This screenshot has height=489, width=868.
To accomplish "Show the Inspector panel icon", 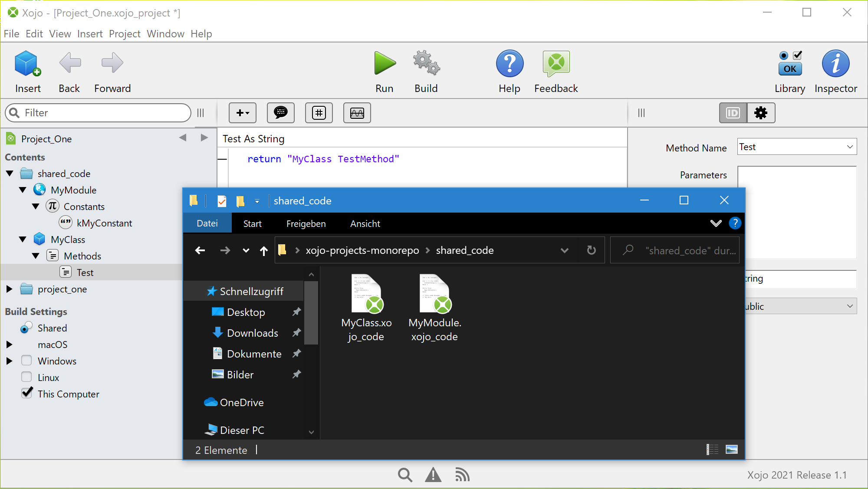I will [835, 63].
